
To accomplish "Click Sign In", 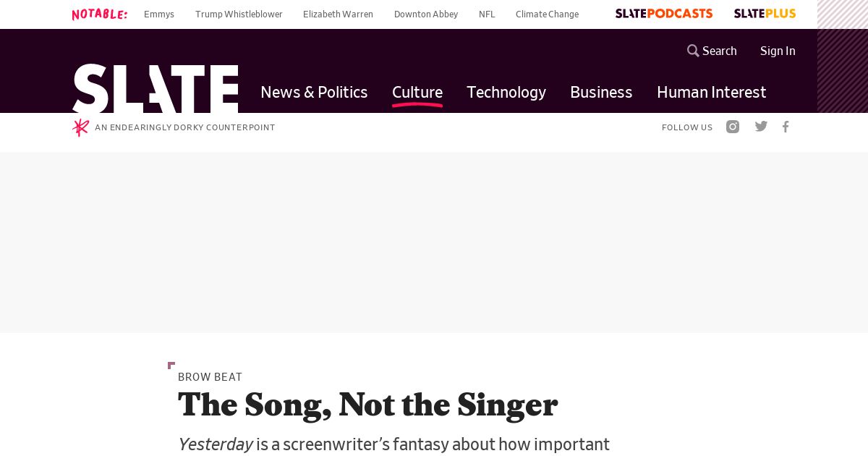I will pos(778,51).
